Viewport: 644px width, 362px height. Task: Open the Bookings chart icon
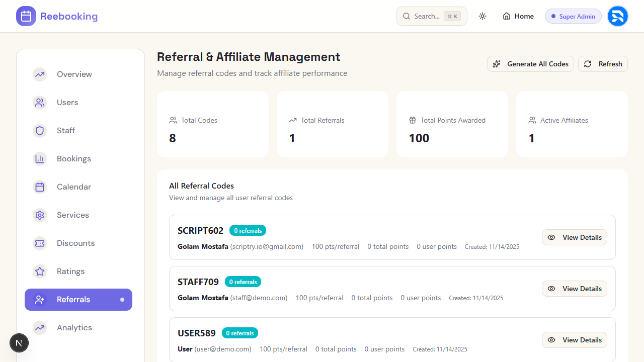point(40,159)
